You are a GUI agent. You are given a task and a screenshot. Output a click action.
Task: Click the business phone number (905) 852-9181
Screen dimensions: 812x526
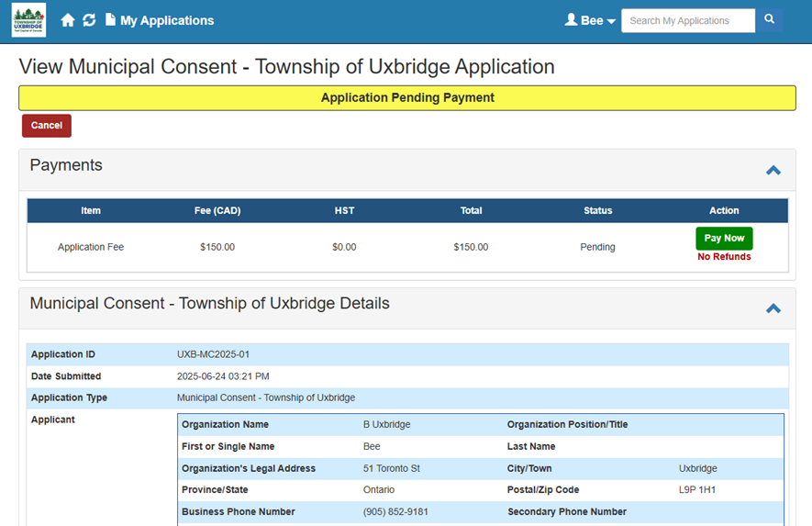395,512
